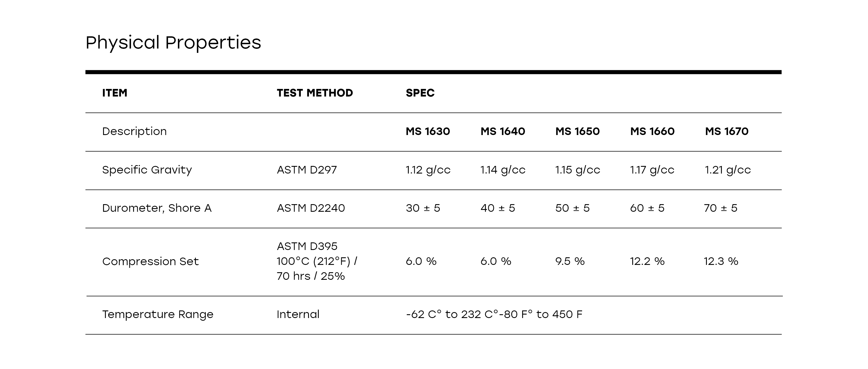Select the ASTM D395 test method text
This screenshot has width=868, height=369.
tap(307, 246)
